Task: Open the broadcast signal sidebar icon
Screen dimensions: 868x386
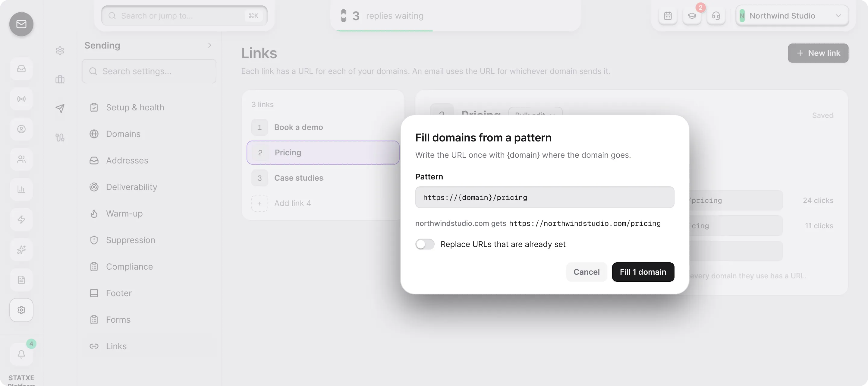Action: pos(21,99)
